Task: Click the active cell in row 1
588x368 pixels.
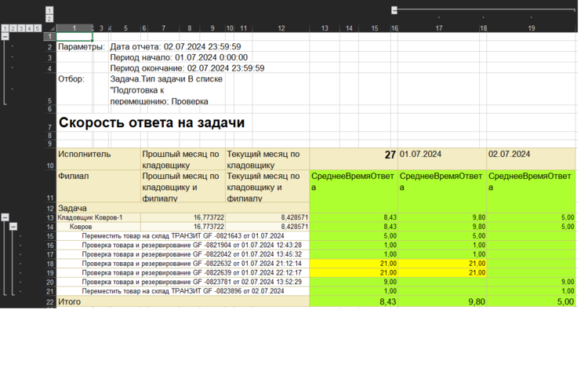Action: 74,37
